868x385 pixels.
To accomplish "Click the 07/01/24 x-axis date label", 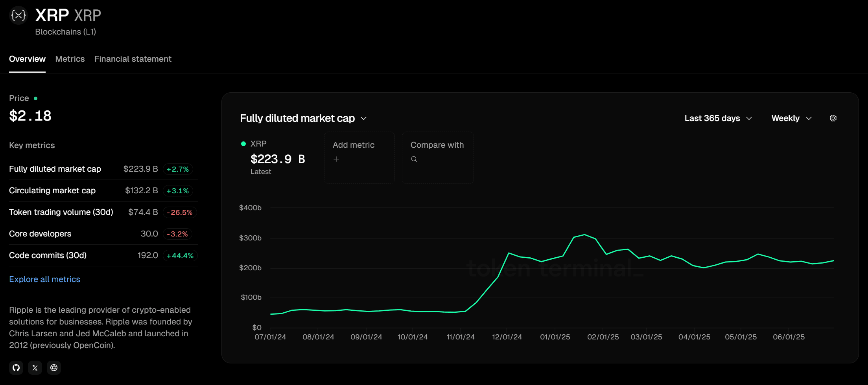I will pyautogui.click(x=270, y=337).
